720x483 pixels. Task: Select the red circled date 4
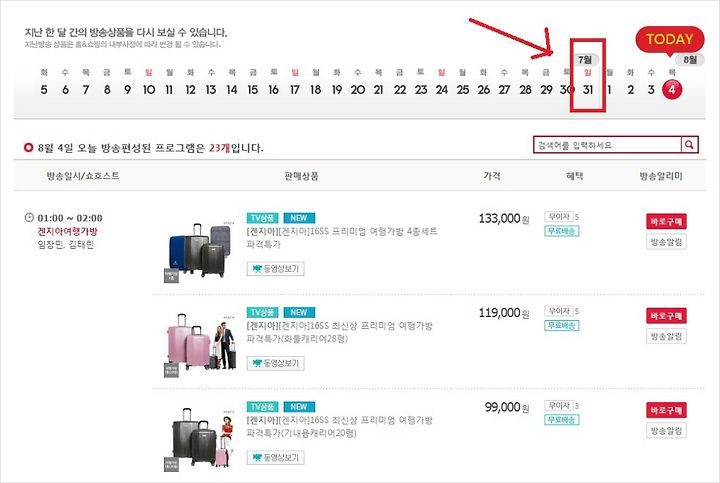click(672, 89)
